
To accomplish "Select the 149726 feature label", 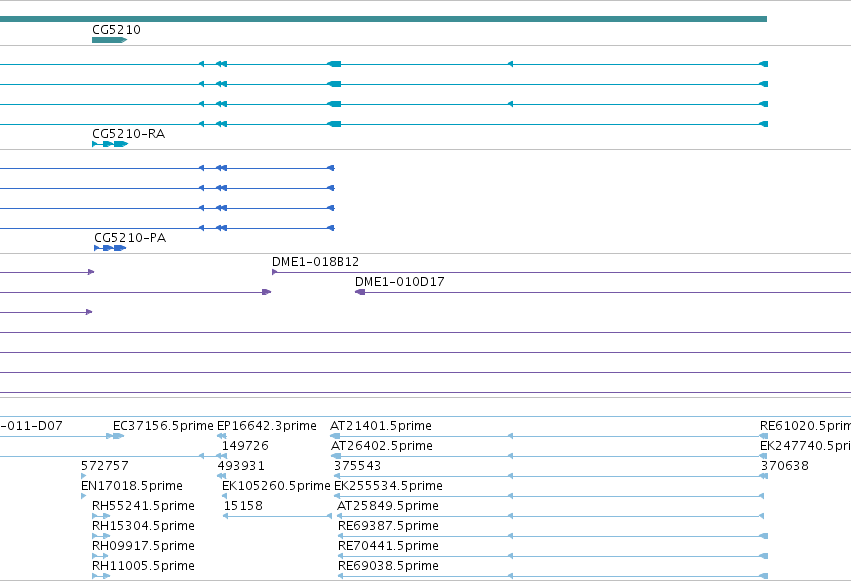I will coord(245,446).
